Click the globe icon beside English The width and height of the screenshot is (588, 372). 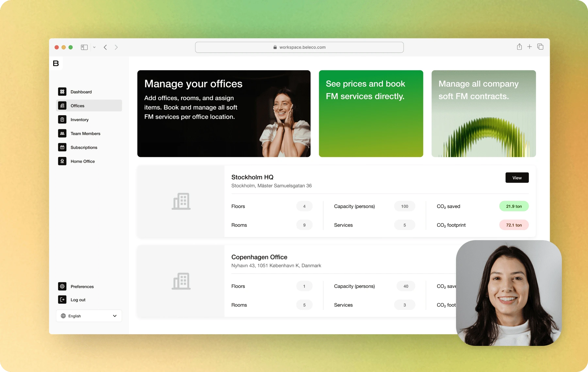pos(63,316)
